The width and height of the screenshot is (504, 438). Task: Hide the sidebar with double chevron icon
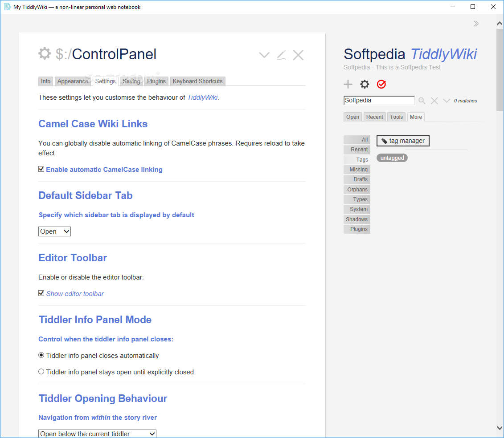[476, 24]
